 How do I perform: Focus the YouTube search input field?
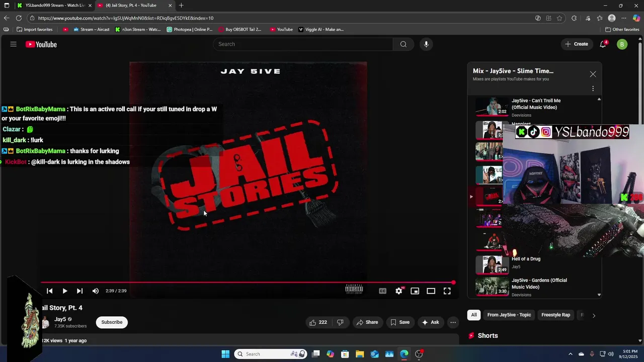click(x=303, y=44)
